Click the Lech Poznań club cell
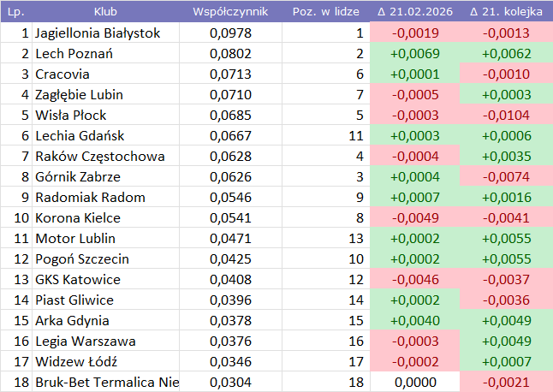Image resolution: width=553 pixels, height=392 pixels. 75,54
